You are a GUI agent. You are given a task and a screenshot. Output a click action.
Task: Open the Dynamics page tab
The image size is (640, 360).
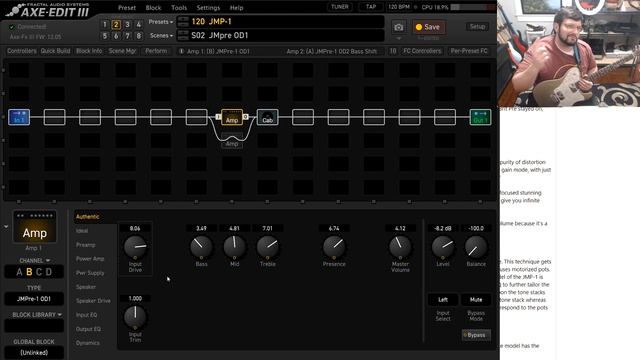coord(88,343)
